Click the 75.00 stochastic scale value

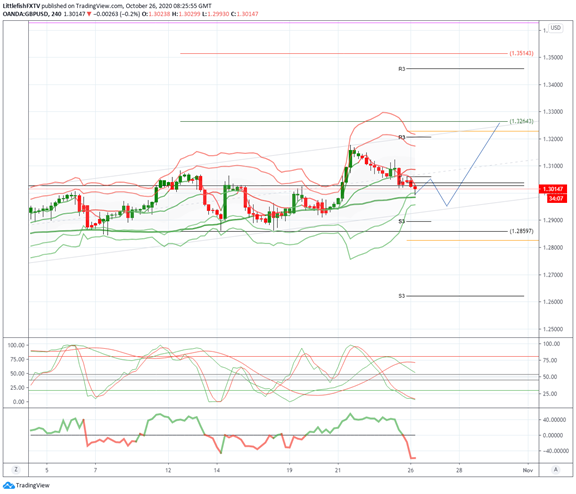pos(550,360)
